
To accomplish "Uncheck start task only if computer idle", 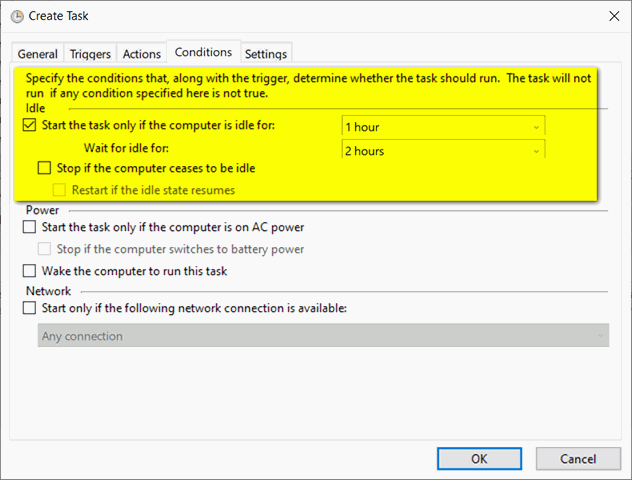I will 29,126.
